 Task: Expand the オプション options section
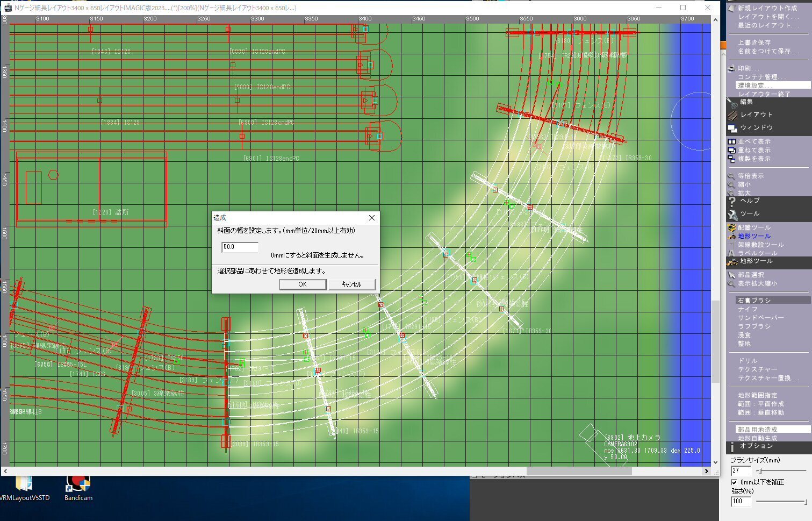756,446
